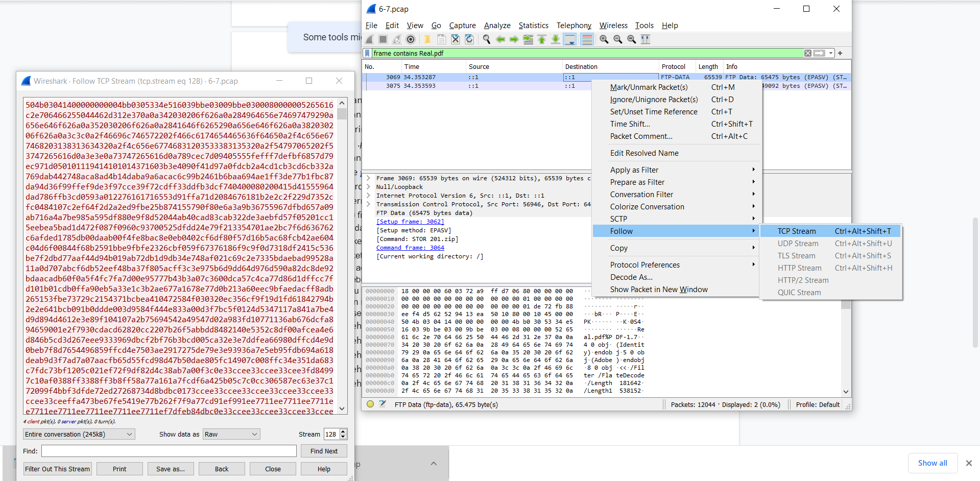The image size is (980, 481).
Task: Open Conversation Filter submenu
Action: click(677, 195)
